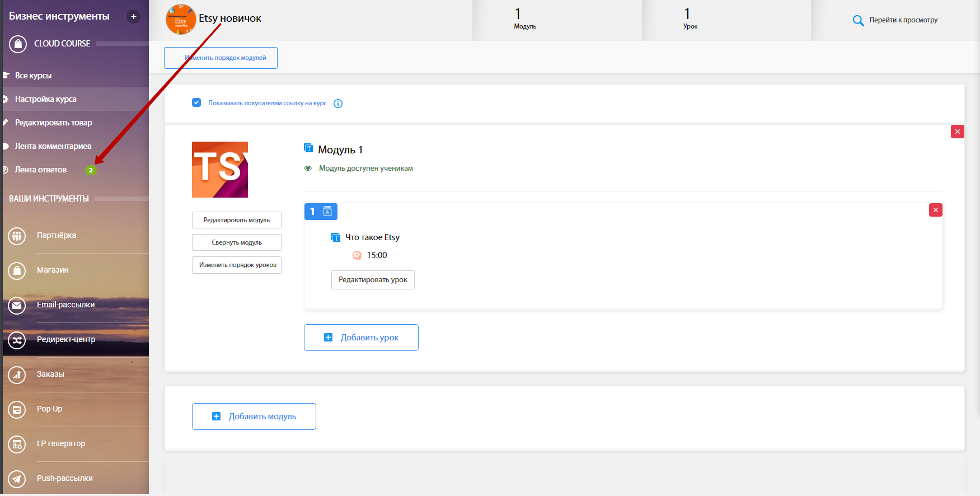This screenshot has height=496, width=980.
Task: Click the green badge 2 on Лента ответов
Action: [91, 170]
